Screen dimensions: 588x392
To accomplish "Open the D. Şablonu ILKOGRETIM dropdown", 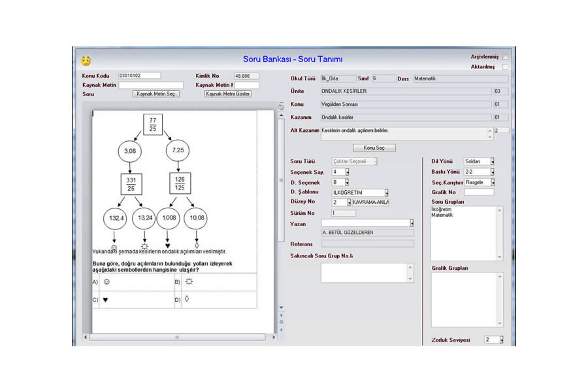I will point(386,193).
